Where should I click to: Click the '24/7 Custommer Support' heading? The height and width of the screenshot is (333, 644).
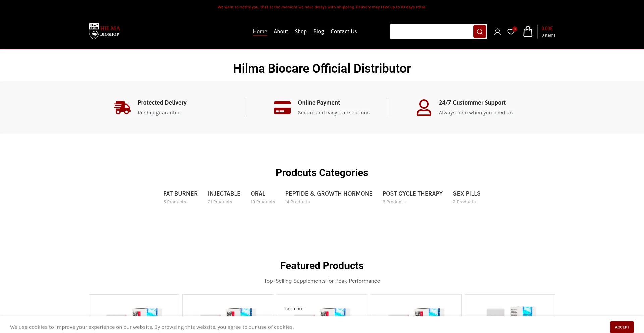[472, 103]
